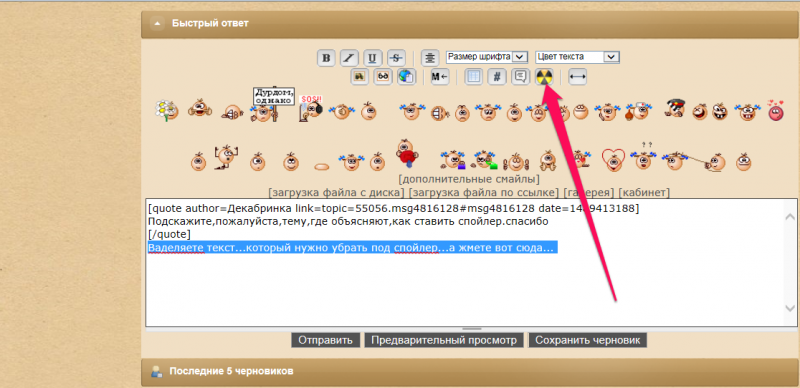800x388 pixels.
Task: Click the Предварительный просмотр button
Action: tap(444, 341)
